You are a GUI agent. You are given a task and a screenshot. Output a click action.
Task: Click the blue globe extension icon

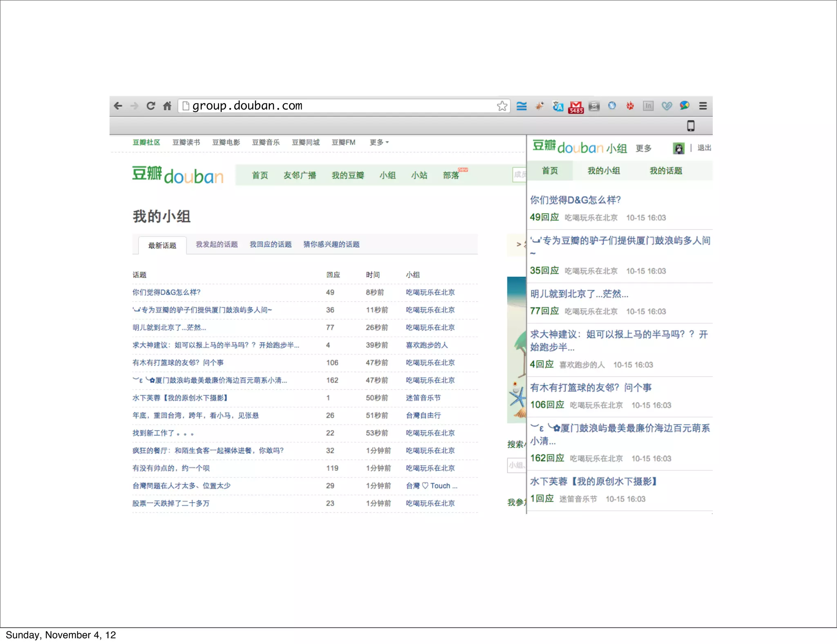click(612, 106)
